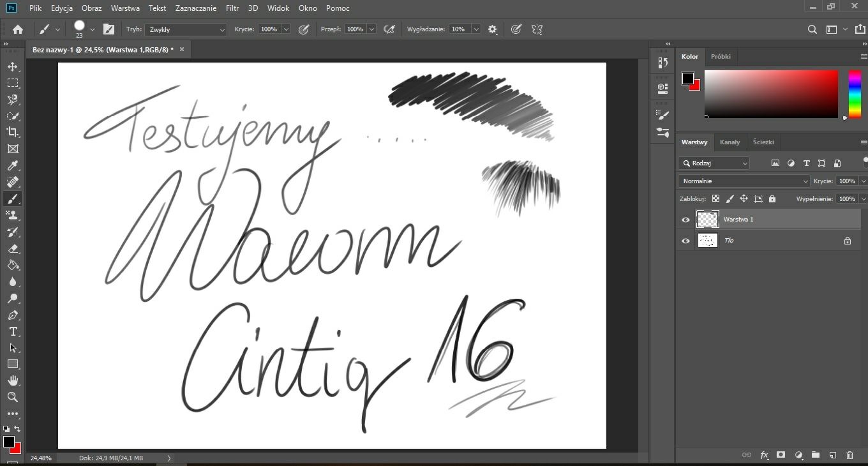Go to Home screen icon
This screenshot has width=868, height=466.
coord(18,29)
